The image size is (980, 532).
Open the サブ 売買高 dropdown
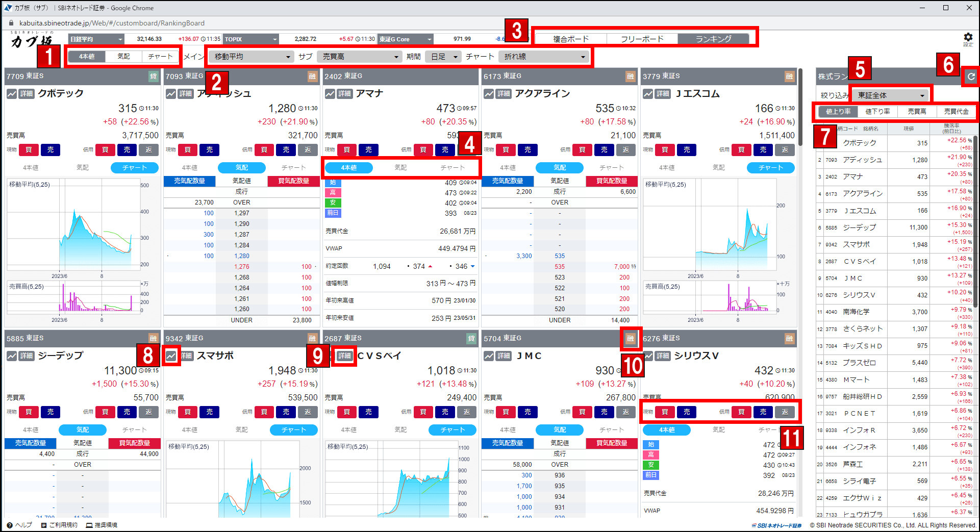click(x=359, y=57)
